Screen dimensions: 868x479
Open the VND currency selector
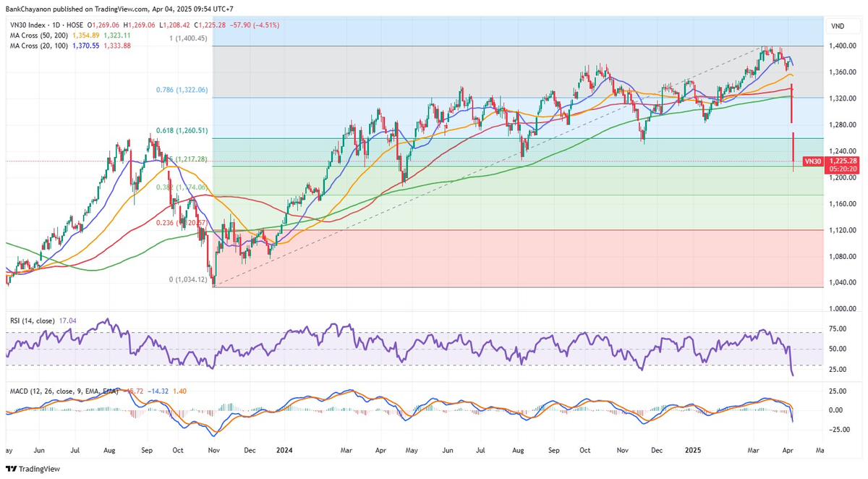[x=838, y=25]
